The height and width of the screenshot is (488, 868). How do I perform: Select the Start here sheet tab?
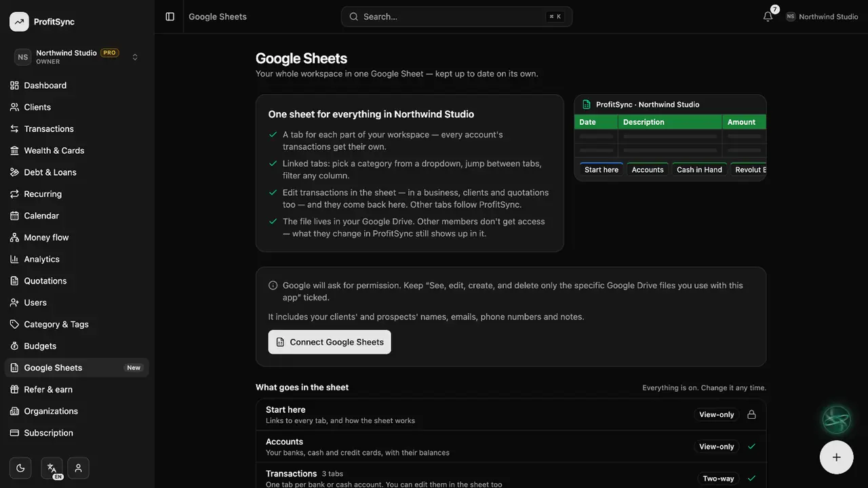tap(601, 169)
